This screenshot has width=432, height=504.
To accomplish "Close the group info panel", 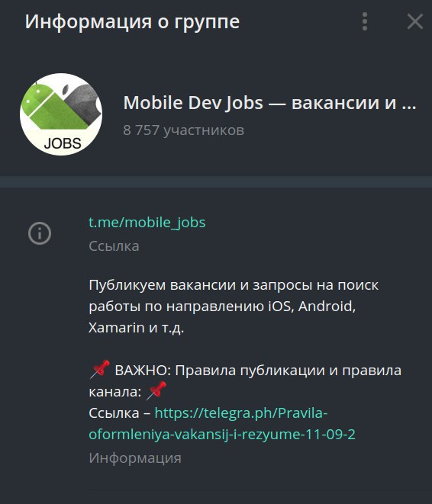I will click(415, 21).
